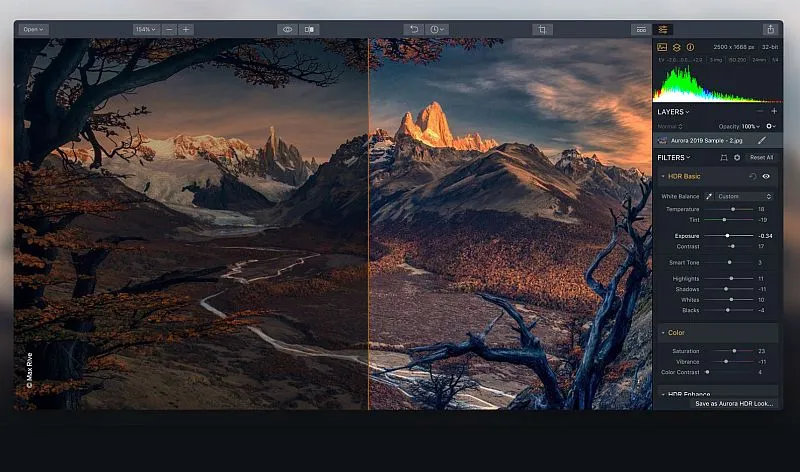Click the Reset All button
The width and height of the screenshot is (800, 472).
click(761, 157)
